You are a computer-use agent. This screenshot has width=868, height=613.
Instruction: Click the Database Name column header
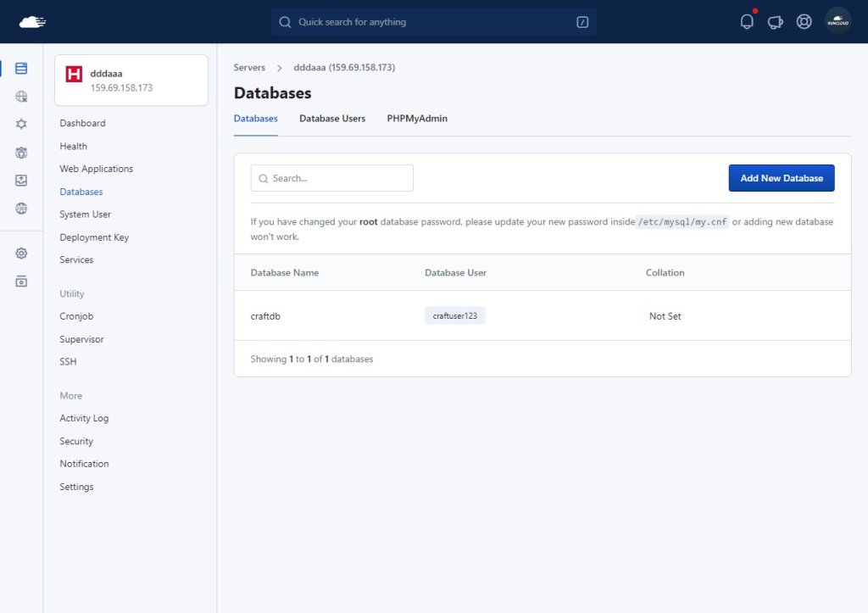click(285, 272)
